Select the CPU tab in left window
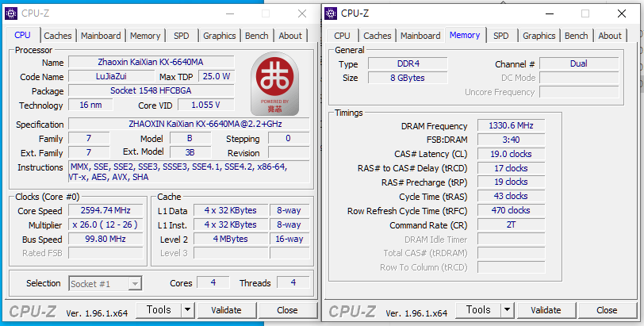Image resolution: width=644 pixels, height=326 pixels. click(x=22, y=35)
